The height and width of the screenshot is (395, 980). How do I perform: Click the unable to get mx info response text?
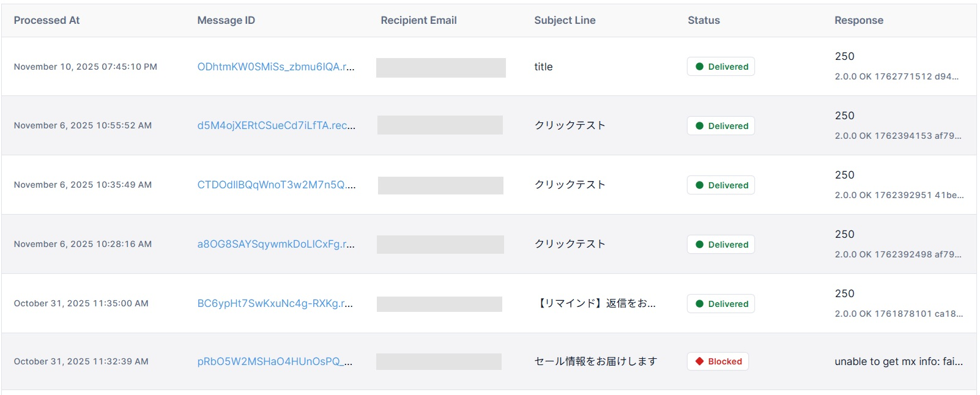click(899, 361)
